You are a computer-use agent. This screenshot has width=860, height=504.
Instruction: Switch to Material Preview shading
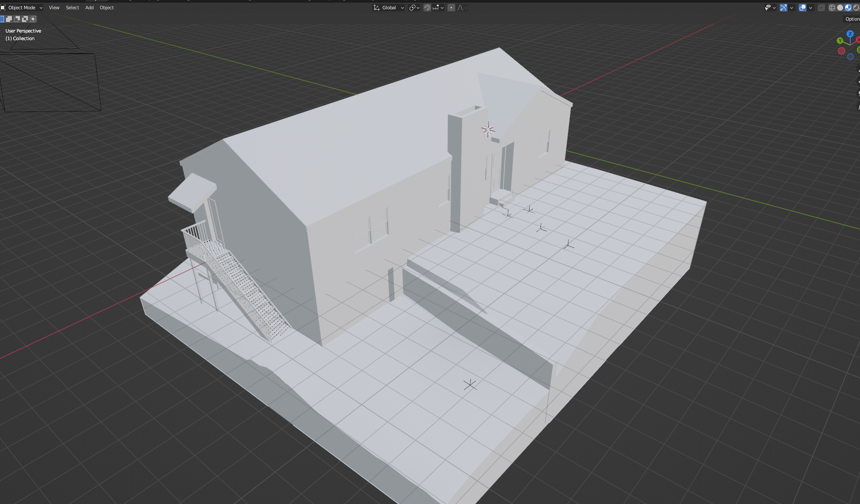[x=848, y=8]
